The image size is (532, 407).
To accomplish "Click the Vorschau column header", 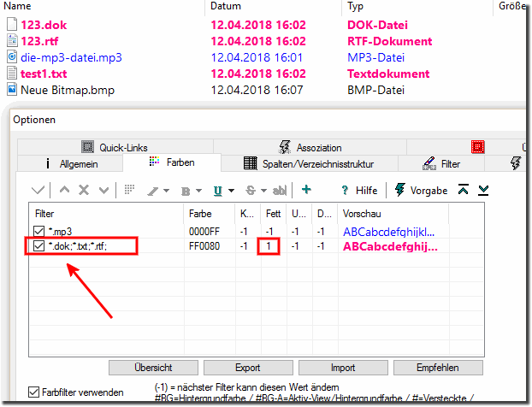I will (393, 214).
